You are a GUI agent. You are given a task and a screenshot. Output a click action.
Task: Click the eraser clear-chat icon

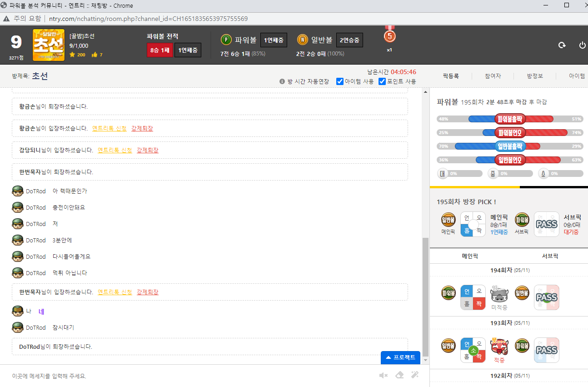pyautogui.click(x=399, y=375)
